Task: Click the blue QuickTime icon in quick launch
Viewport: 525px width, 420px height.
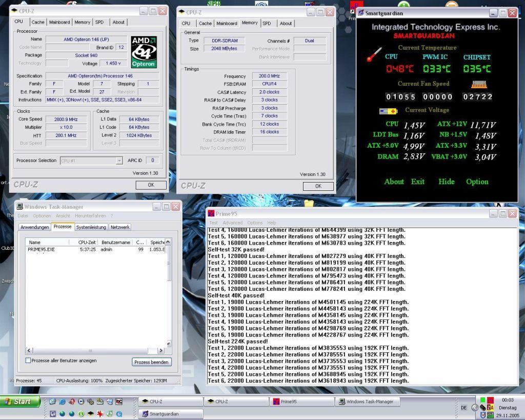Action: pos(119,414)
